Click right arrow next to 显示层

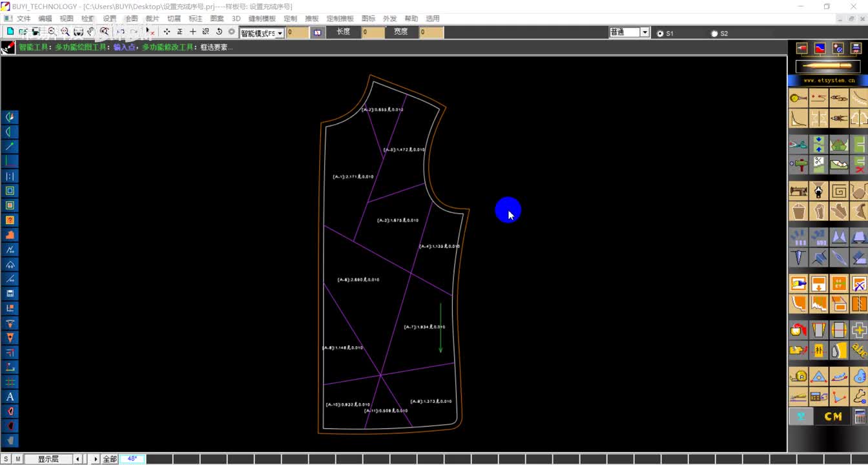[x=96, y=459]
